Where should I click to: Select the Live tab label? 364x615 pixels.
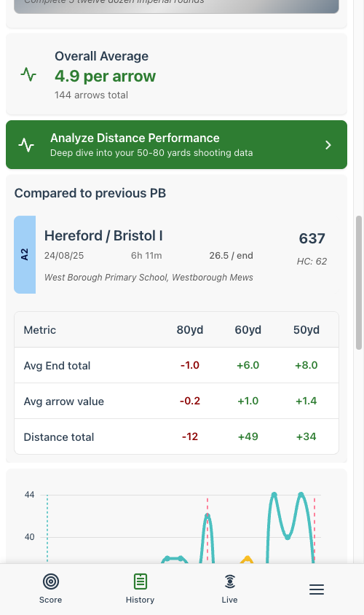pos(229,600)
